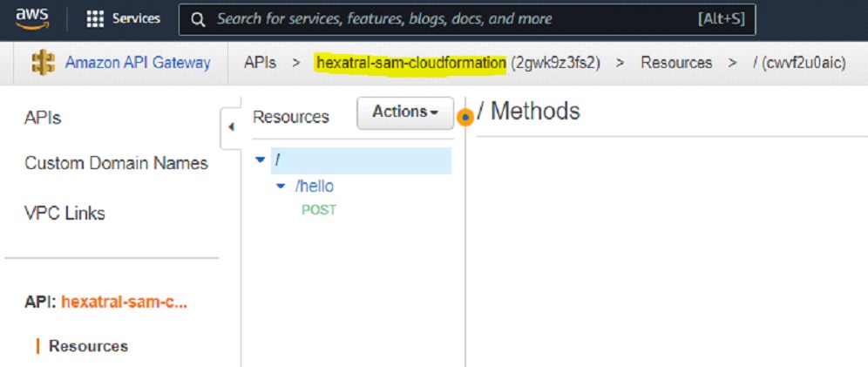Screen dimensions: 868x367
Task: Open APIs in the left sidebar
Action: click(x=43, y=118)
